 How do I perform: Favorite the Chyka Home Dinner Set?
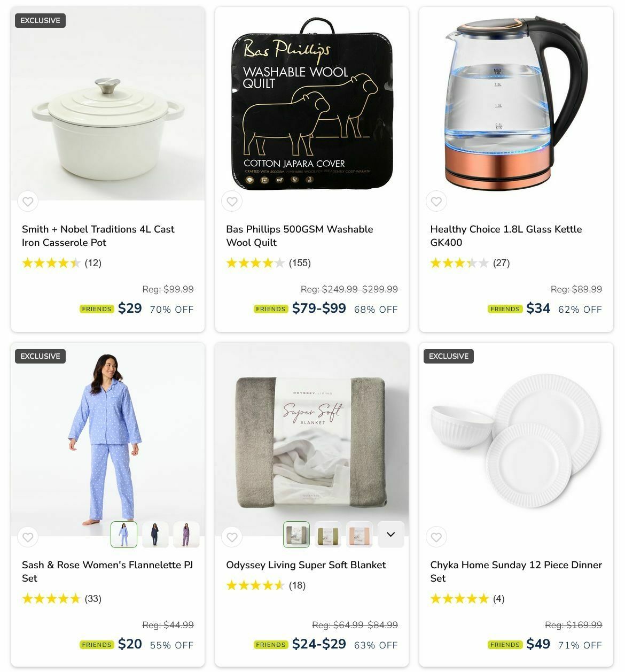[x=436, y=537]
